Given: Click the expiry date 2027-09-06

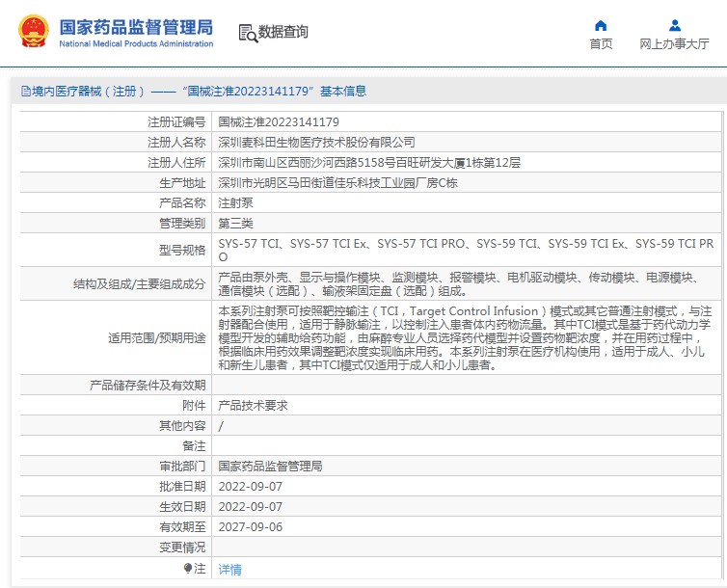Looking at the screenshot, I should (251, 527).
